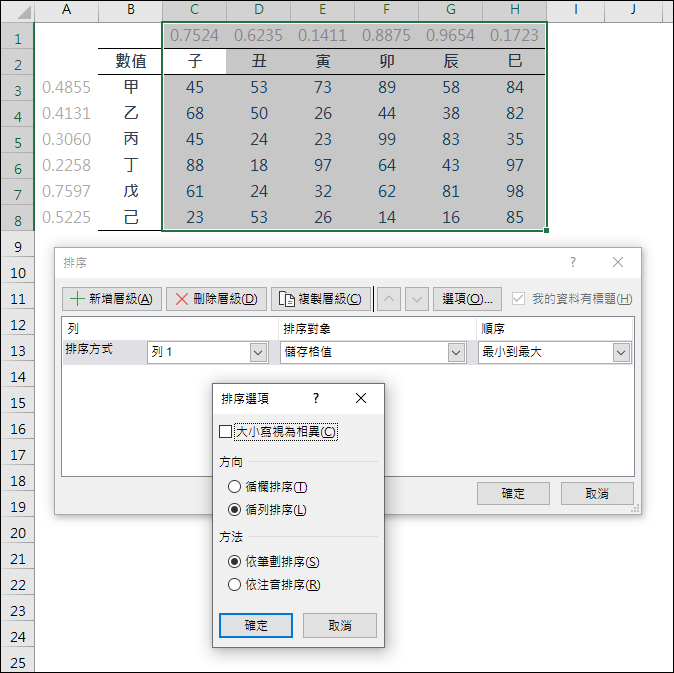Enable case sensitive (大小寫視為相異) checkbox
Viewport: 674px width, 673px height.
tap(225, 431)
